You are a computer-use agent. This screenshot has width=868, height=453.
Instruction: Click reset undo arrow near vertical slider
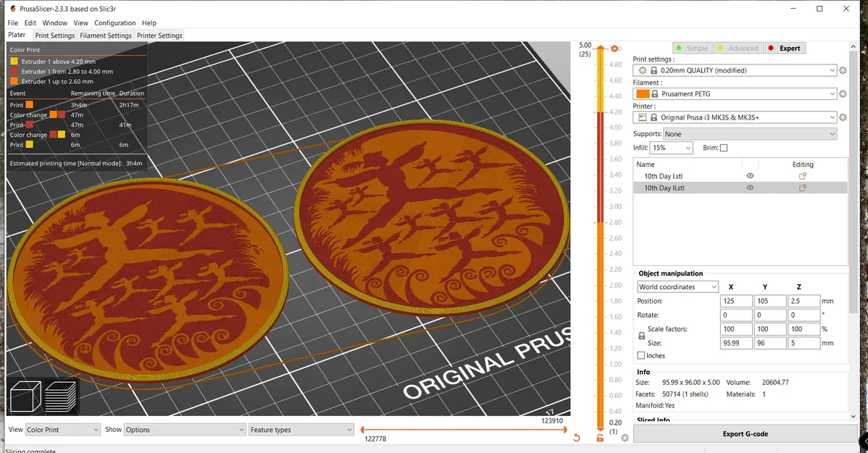[576, 438]
